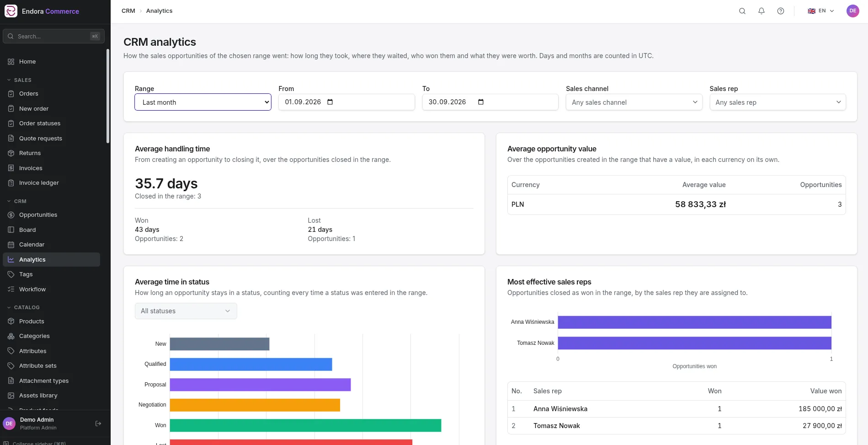Click the sidebar vertical scrollbar
Image resolution: width=868 pixels, height=445 pixels.
pyautogui.click(x=108, y=96)
